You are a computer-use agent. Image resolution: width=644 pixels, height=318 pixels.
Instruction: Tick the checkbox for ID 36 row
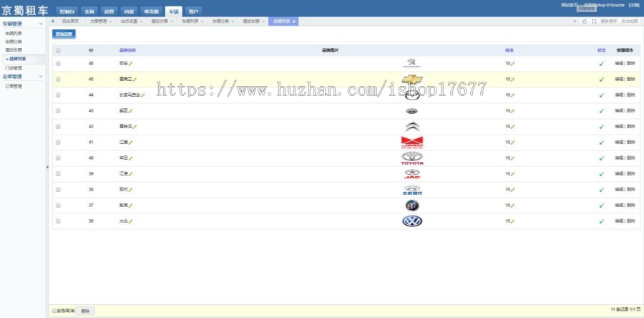pyautogui.click(x=58, y=221)
